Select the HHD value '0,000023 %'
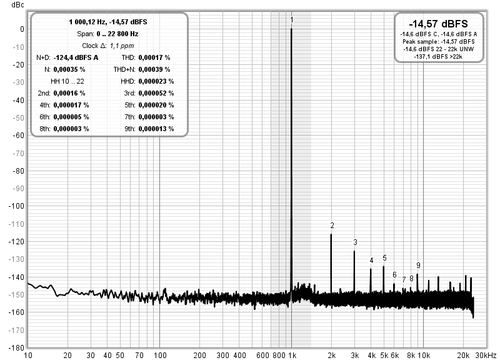 (156, 81)
